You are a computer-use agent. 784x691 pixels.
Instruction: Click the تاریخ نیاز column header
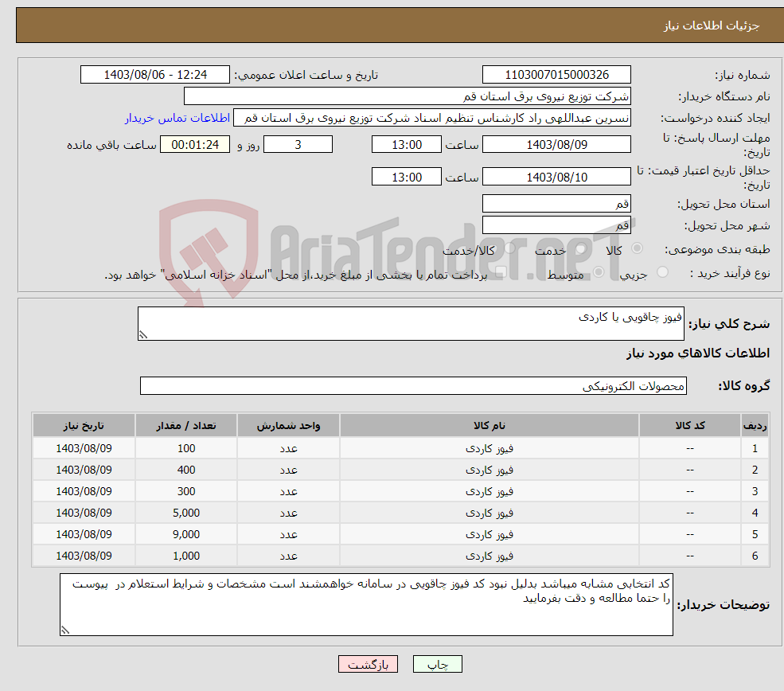pos(84,425)
